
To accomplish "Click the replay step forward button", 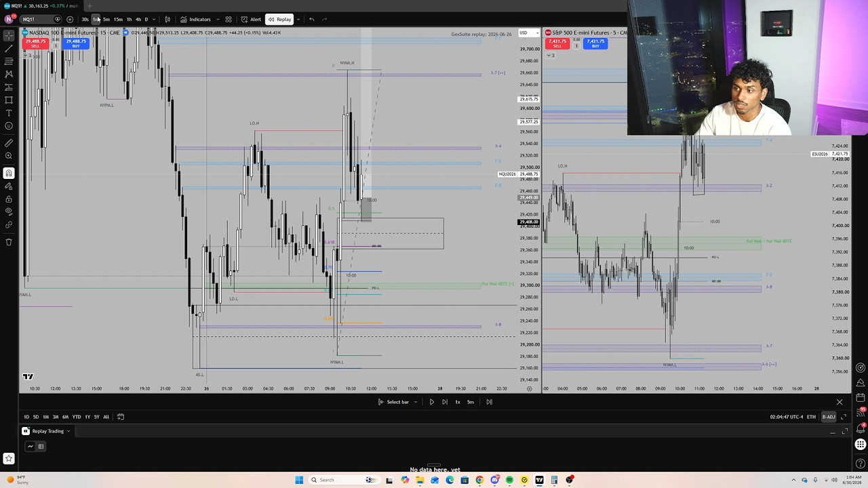I will tap(444, 402).
